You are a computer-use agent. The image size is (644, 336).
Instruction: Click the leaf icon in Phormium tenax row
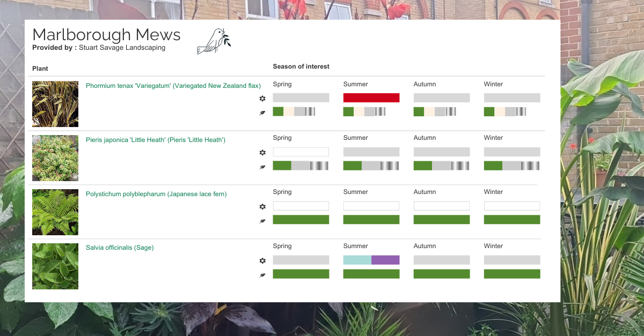tap(262, 113)
